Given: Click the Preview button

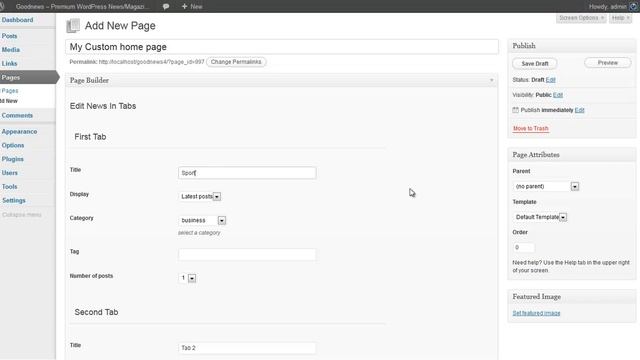Looking at the screenshot, I should click(608, 63).
